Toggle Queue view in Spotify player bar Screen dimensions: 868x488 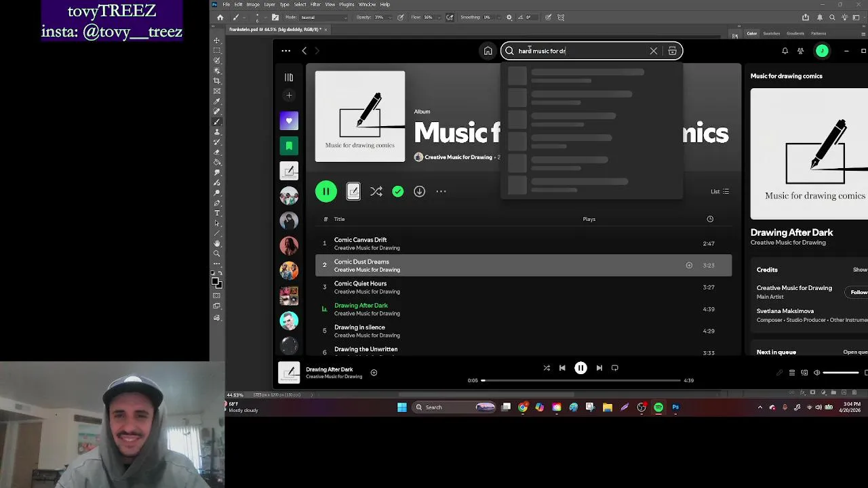pyautogui.click(x=791, y=373)
